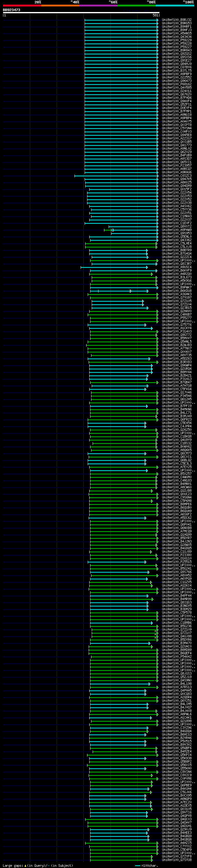Select label UniRef100_A9NUI8
This screenshot has width=197, height=868.
(x=176, y=115)
